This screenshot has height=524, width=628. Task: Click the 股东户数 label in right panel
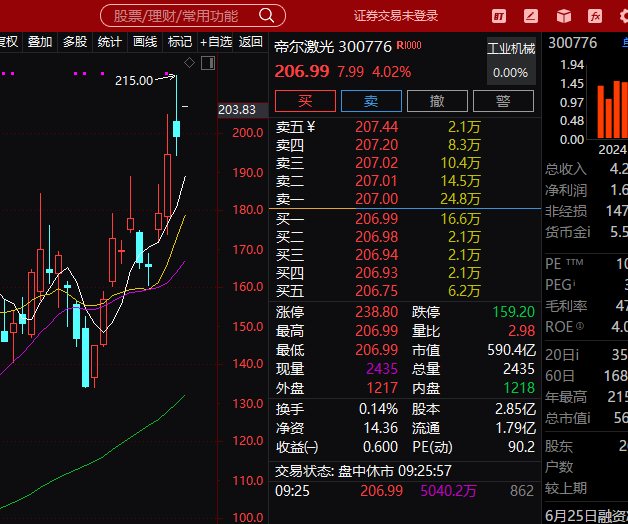click(x=559, y=457)
